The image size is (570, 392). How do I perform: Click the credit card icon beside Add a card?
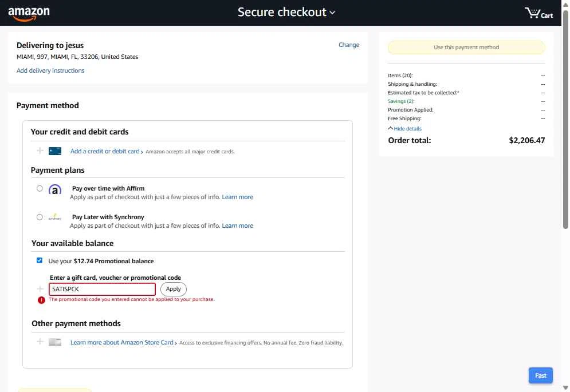point(55,151)
